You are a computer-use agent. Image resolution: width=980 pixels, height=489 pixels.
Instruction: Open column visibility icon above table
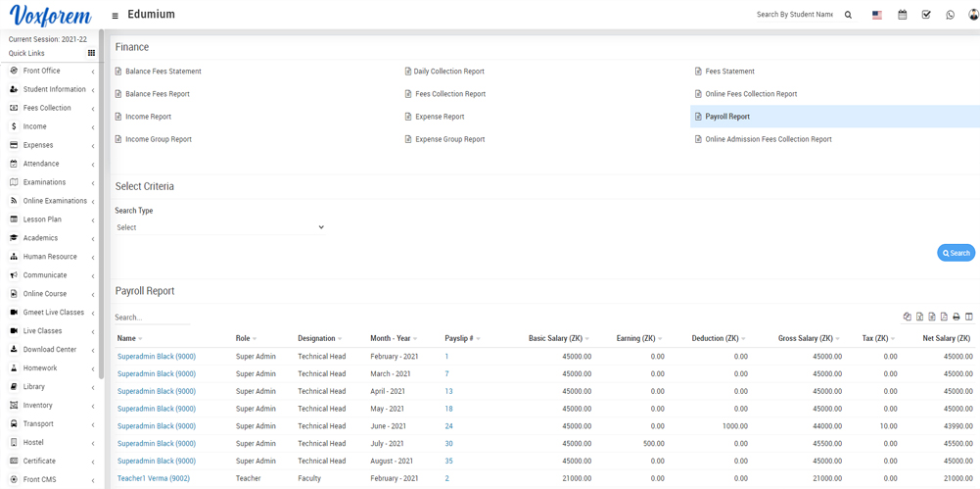[968, 317]
